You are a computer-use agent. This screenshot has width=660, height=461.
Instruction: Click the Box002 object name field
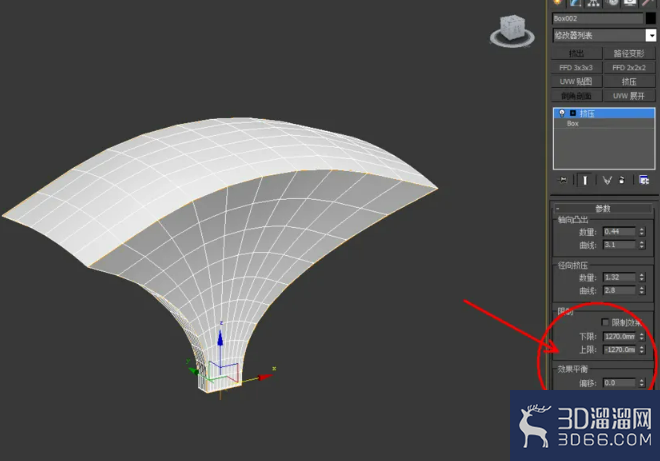pyautogui.click(x=598, y=19)
